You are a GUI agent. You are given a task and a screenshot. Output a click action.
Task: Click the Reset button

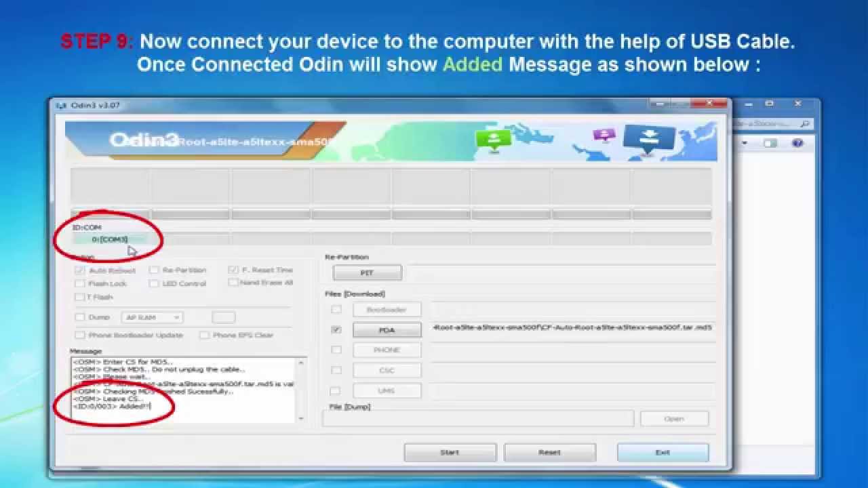pos(550,452)
